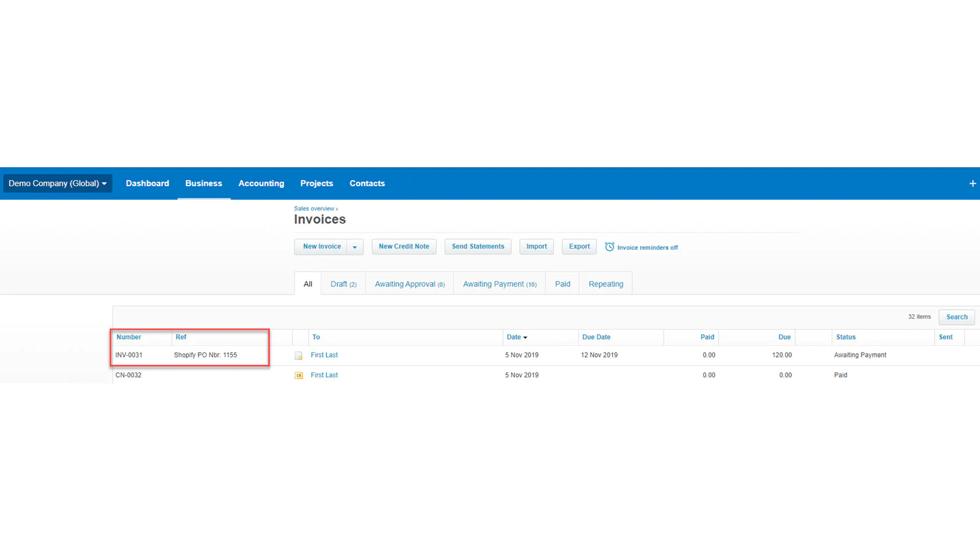Navigate to Contacts in the top menu
Viewport: 980px width, 551px height.
[x=367, y=183]
